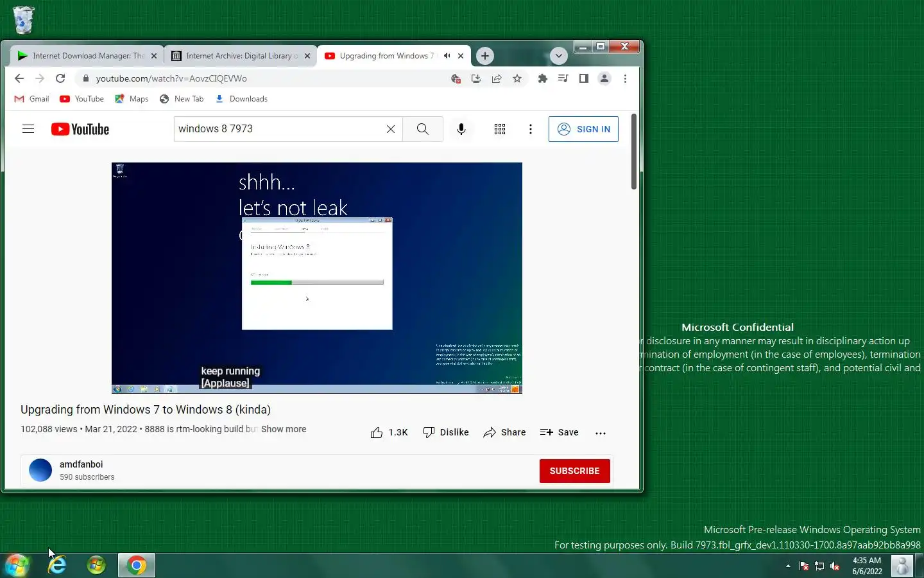Go forward in Chrome
Screen dimensions: 924x578
pyautogui.click(x=40, y=78)
